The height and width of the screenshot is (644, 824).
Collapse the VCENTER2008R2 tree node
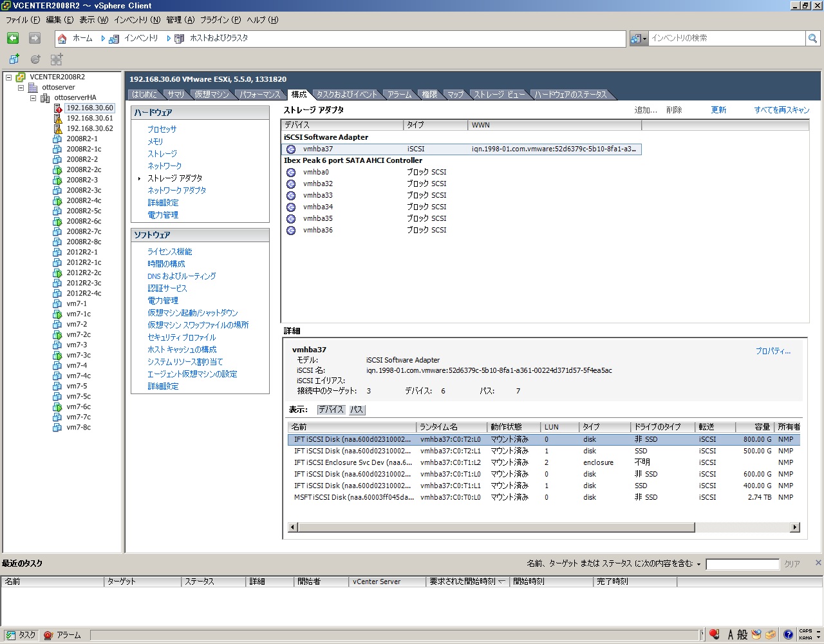click(x=9, y=77)
